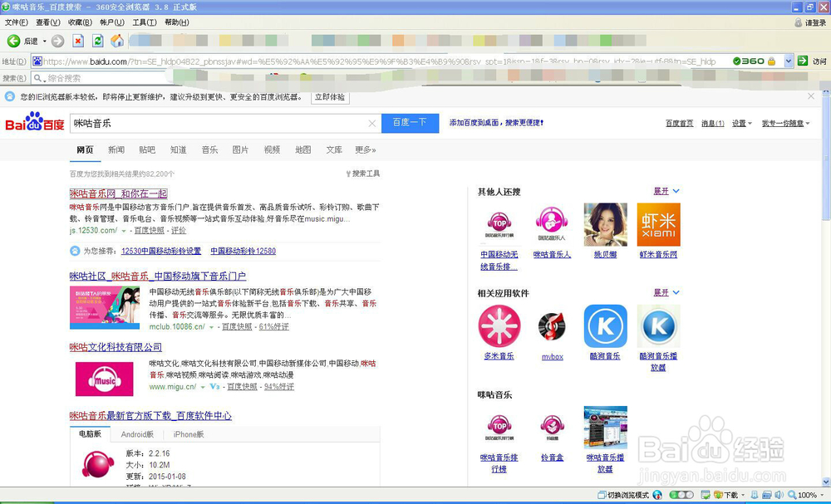Switch to the 贴吧 tab
This screenshot has width=831, height=504.
tap(147, 149)
